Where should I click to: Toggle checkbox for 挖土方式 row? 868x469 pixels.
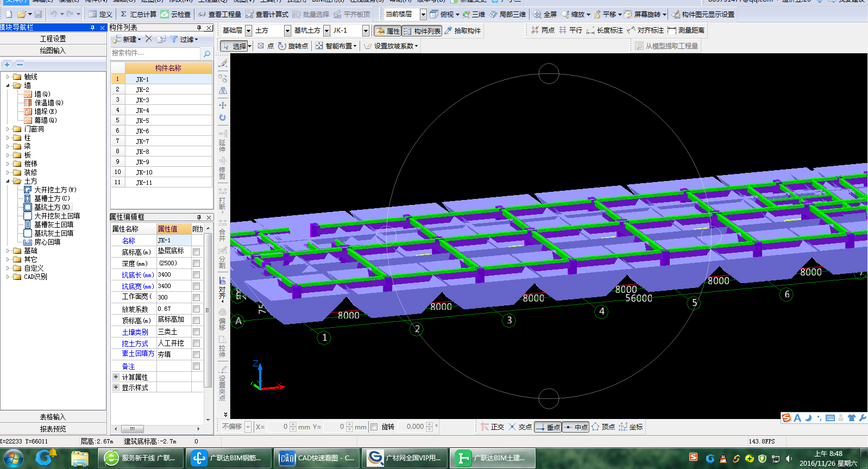coord(196,343)
